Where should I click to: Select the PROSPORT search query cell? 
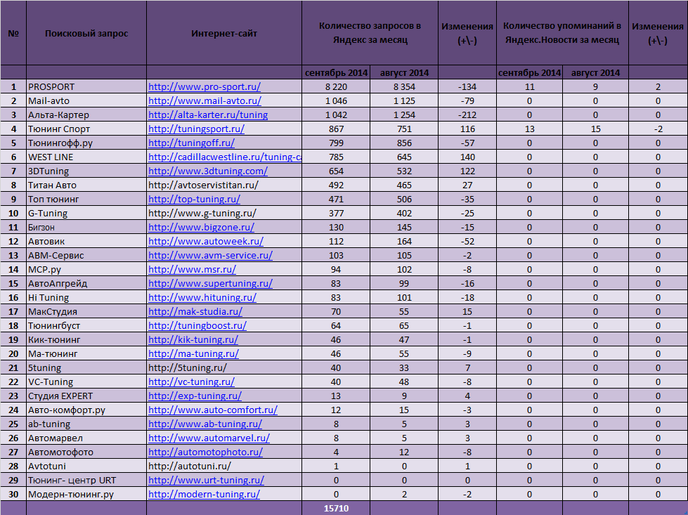[86, 87]
